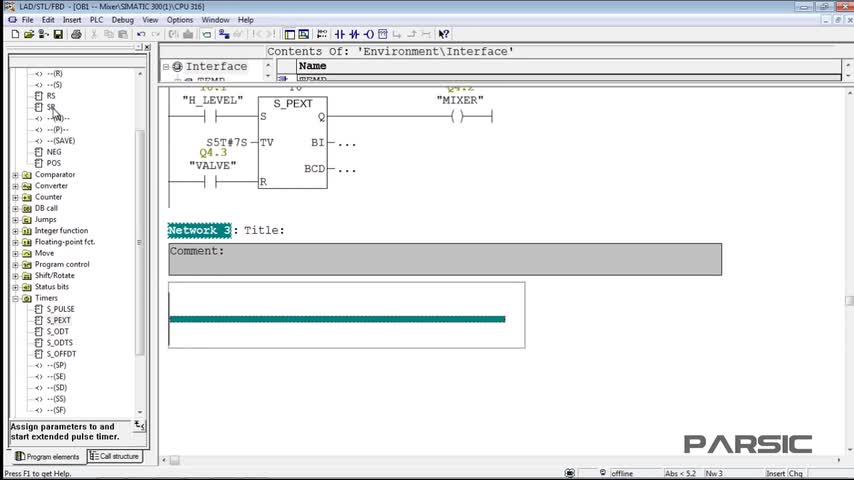Insert a normally open contact from toolbar

click(x=339, y=34)
